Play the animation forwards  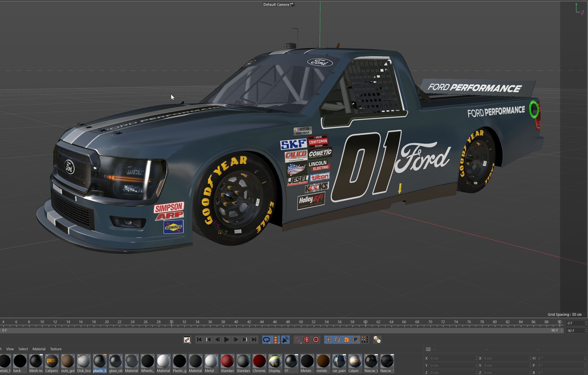[x=226, y=340]
